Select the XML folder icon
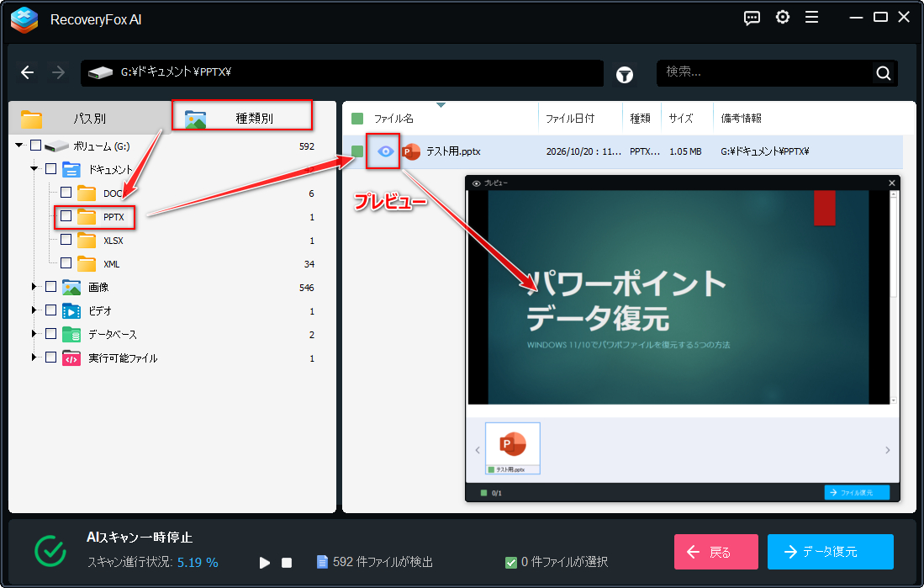This screenshot has height=588, width=924. (87, 264)
